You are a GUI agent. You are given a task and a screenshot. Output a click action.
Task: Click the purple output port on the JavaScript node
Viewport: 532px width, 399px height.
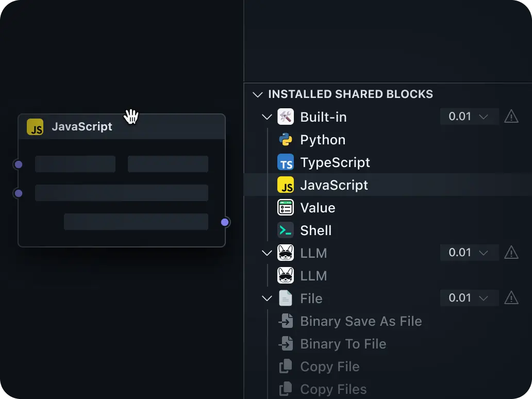pyautogui.click(x=225, y=222)
